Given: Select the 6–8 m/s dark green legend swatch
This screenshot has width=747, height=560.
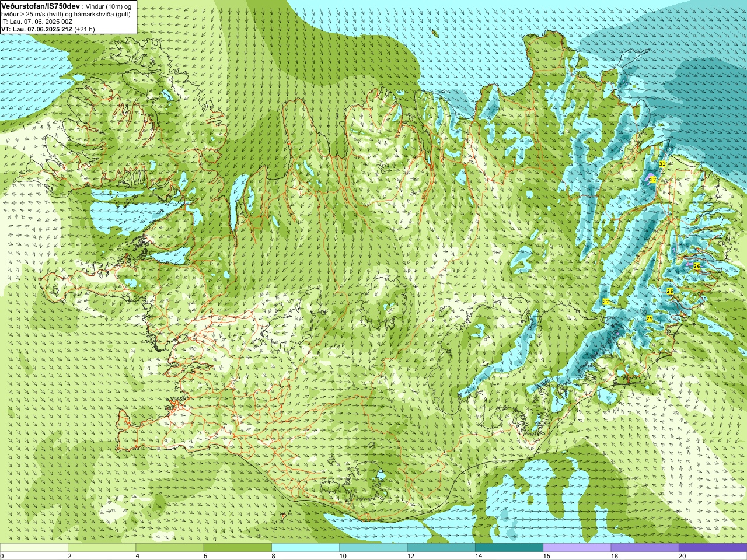Looking at the screenshot, I should [238, 548].
